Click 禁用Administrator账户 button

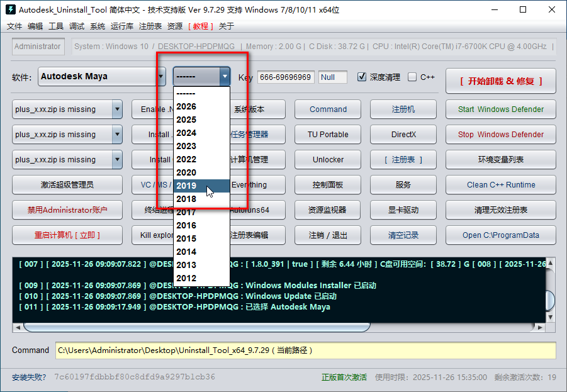(67, 210)
